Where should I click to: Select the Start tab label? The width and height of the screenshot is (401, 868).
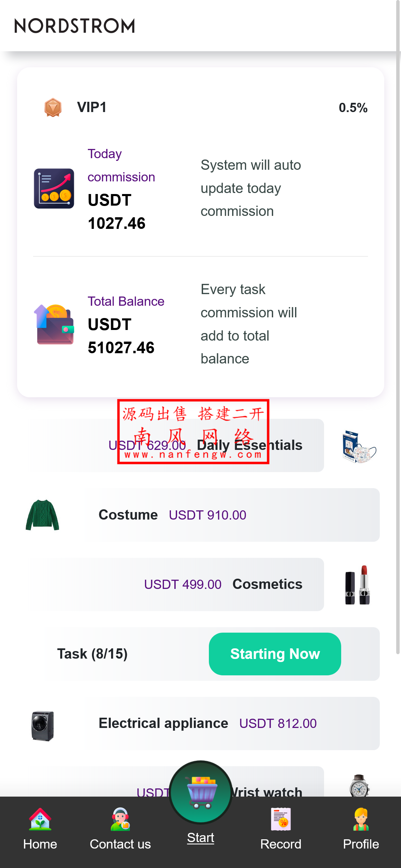[x=201, y=838]
